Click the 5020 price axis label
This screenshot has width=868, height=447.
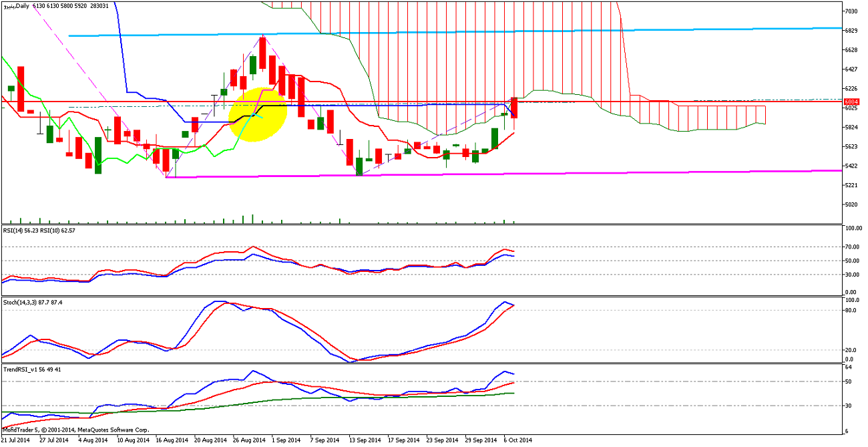[851, 204]
